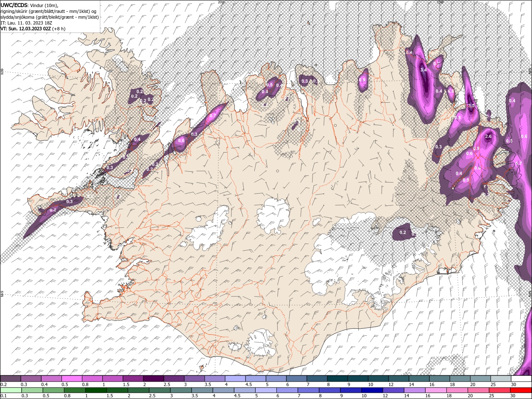The height and width of the screenshot is (399, 532).
Task: Pick the 16 light pink swatch in the lower legend
Action: click(436, 390)
